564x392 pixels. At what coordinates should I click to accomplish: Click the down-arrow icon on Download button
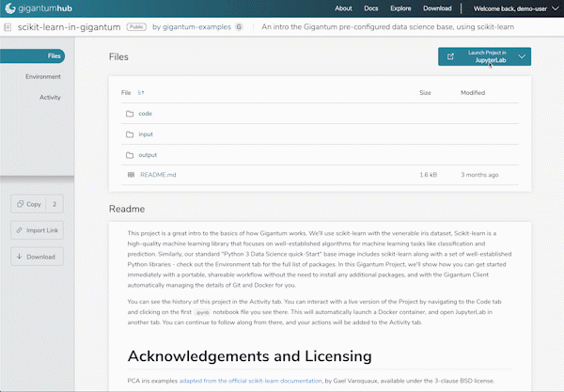coord(20,257)
